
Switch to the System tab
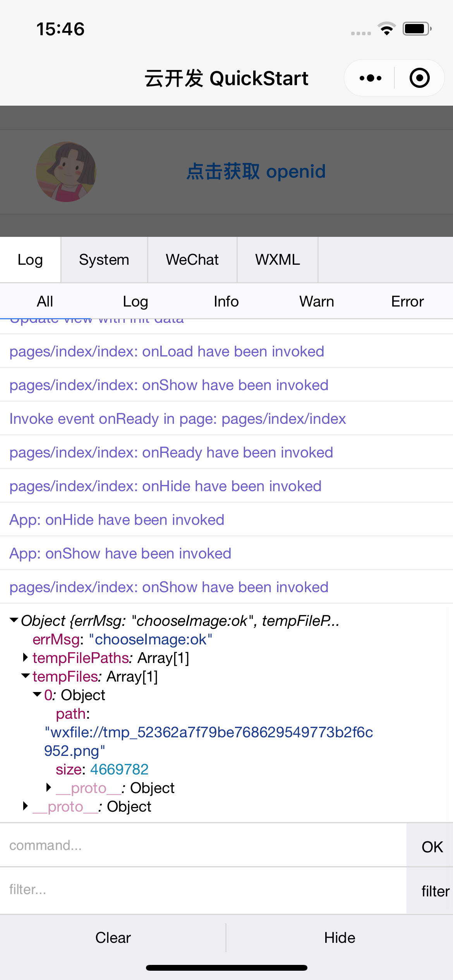[104, 260]
